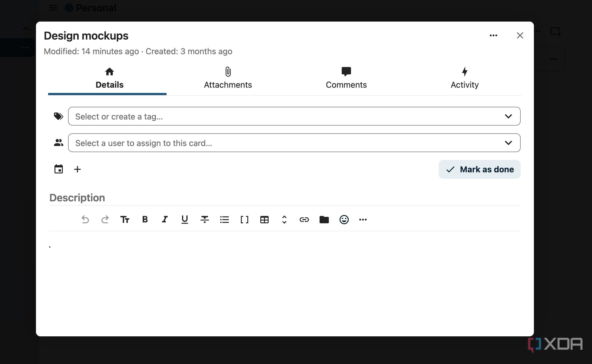Screen dimensions: 592x364
Task: Open card actions menu at top right
Action: point(494,35)
